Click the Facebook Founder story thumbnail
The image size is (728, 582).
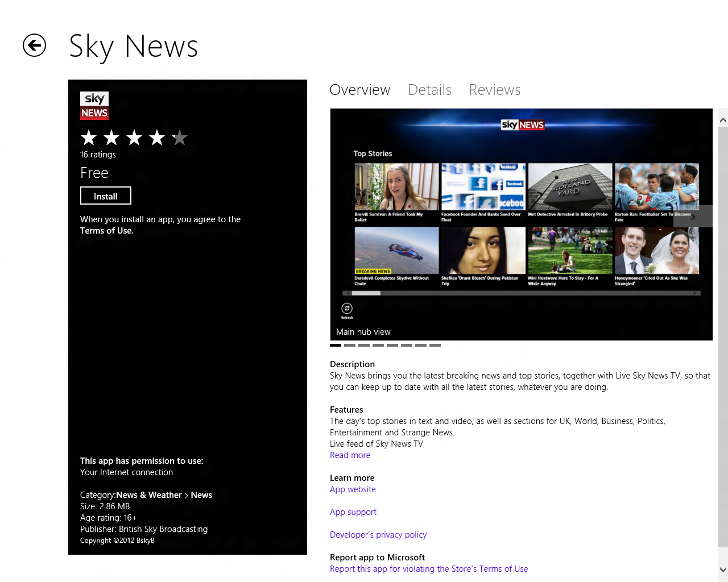pos(483,187)
